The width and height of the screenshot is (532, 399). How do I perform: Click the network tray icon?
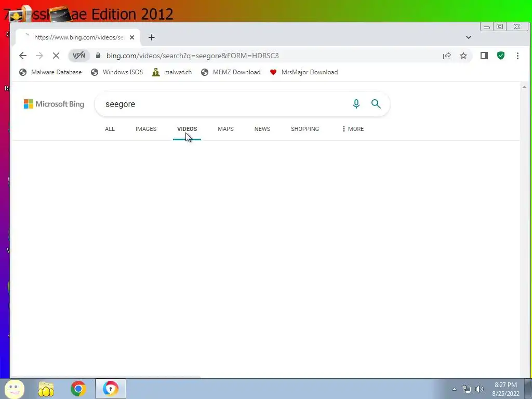tap(467, 390)
